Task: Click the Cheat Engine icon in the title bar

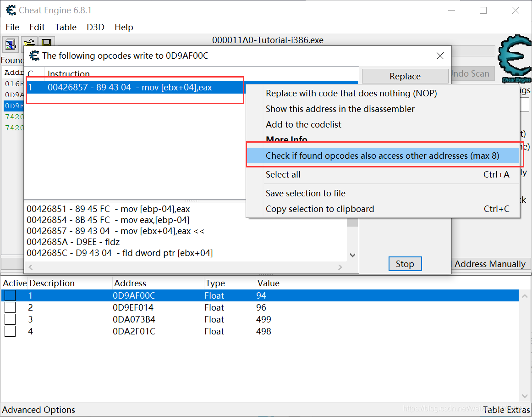Action: click(x=11, y=10)
